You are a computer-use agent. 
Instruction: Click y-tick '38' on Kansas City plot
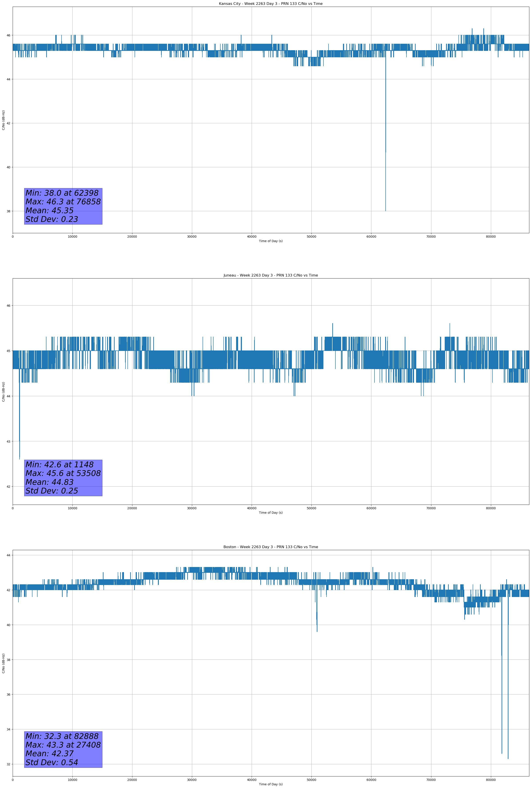pyautogui.click(x=8, y=211)
